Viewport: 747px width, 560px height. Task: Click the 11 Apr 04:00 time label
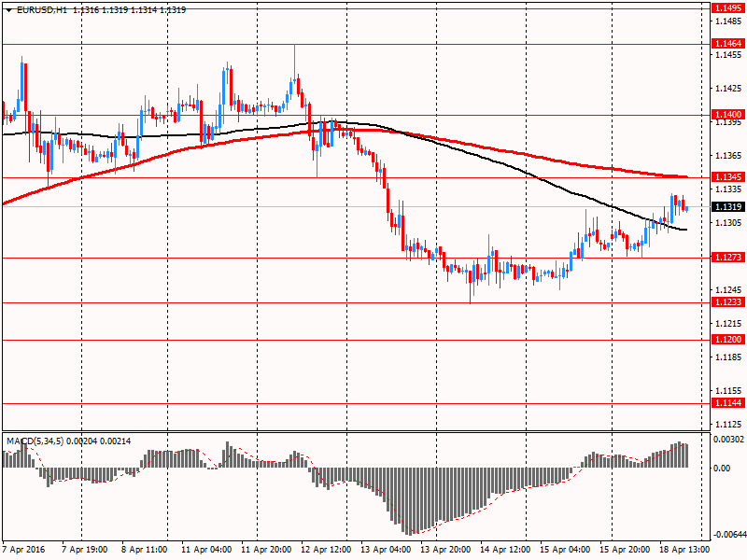[206, 549]
